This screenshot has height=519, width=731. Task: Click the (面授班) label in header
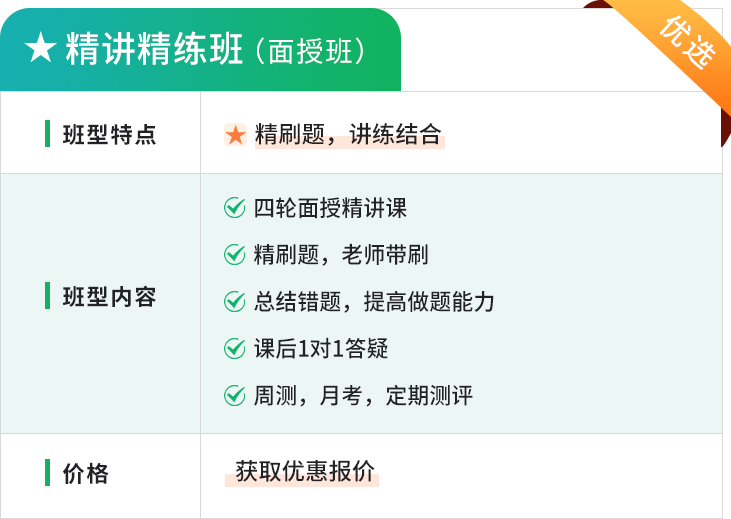310,51
